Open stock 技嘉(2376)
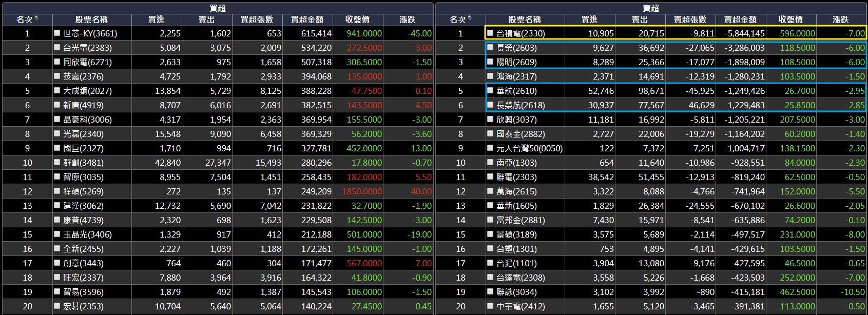 [x=83, y=76]
